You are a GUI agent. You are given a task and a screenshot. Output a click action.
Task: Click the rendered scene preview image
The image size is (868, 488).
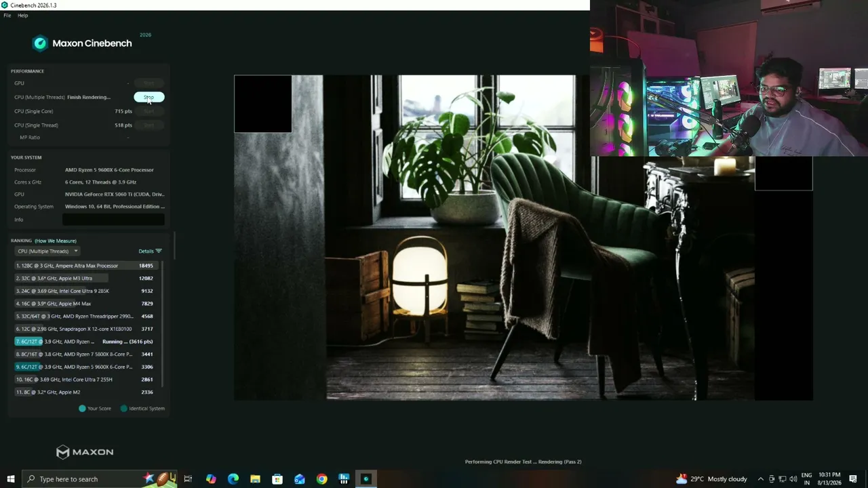click(x=523, y=237)
